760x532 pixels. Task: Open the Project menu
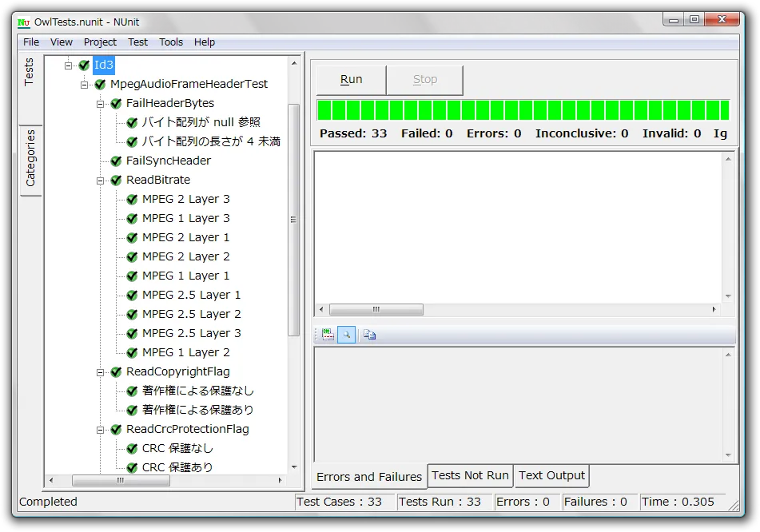(x=100, y=42)
